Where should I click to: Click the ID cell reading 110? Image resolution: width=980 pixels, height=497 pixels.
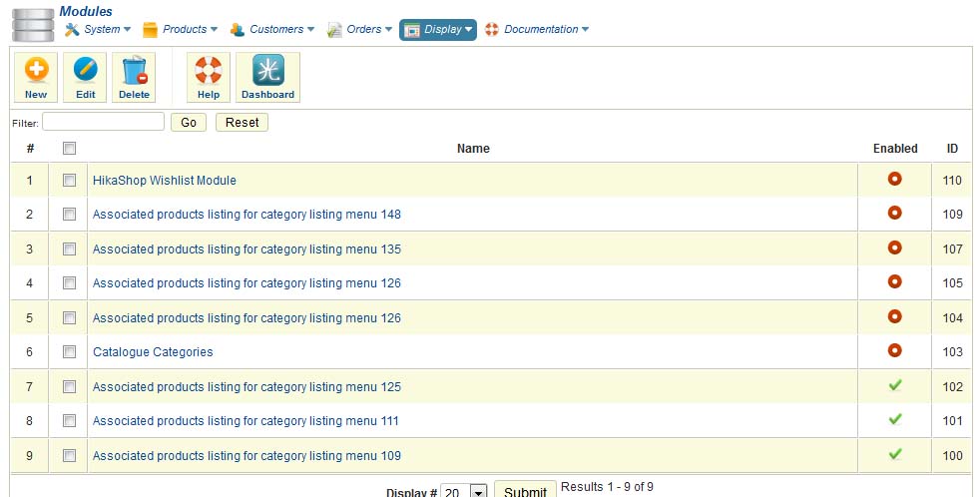952,180
